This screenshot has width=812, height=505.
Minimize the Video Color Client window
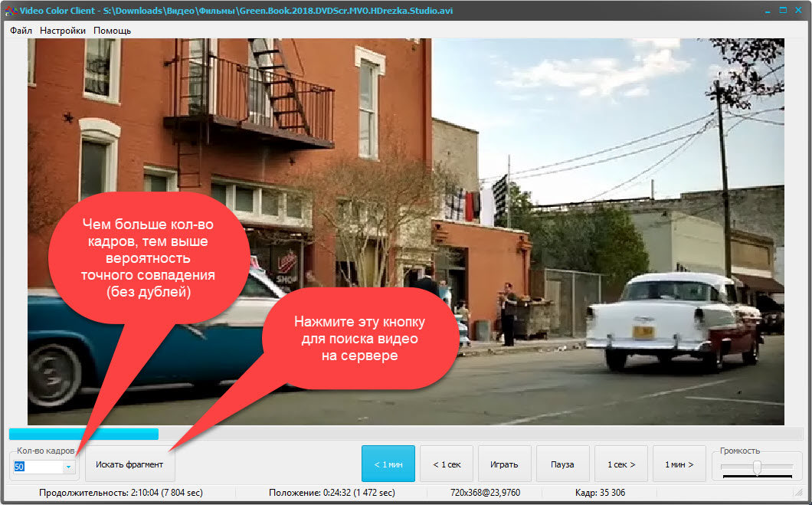click(768, 11)
